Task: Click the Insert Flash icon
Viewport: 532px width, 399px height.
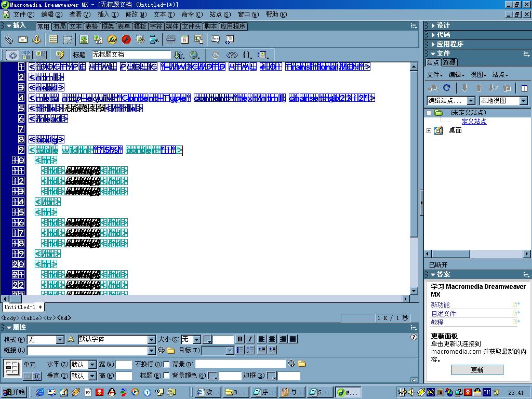Action: click(126, 39)
